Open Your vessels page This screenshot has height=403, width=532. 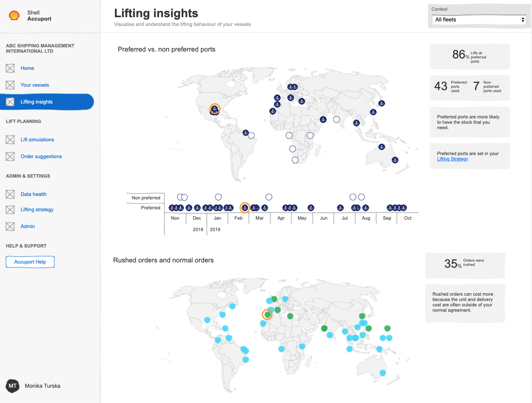coord(35,85)
